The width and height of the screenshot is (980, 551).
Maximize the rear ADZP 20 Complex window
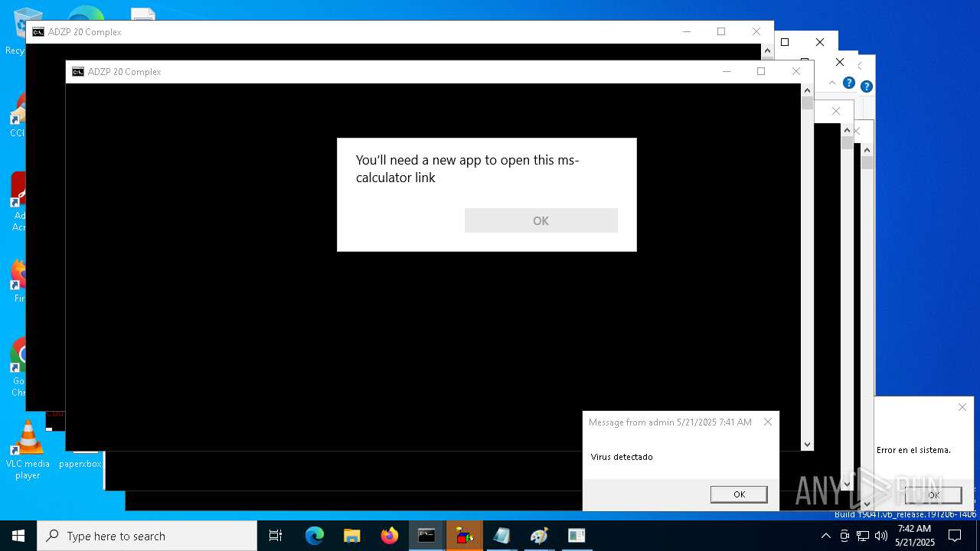click(721, 31)
